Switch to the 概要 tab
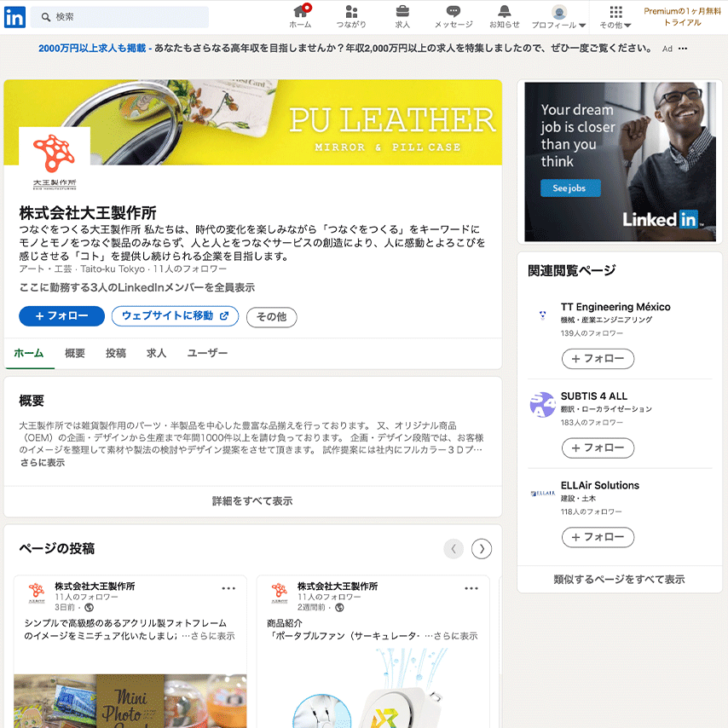 pos(75,353)
